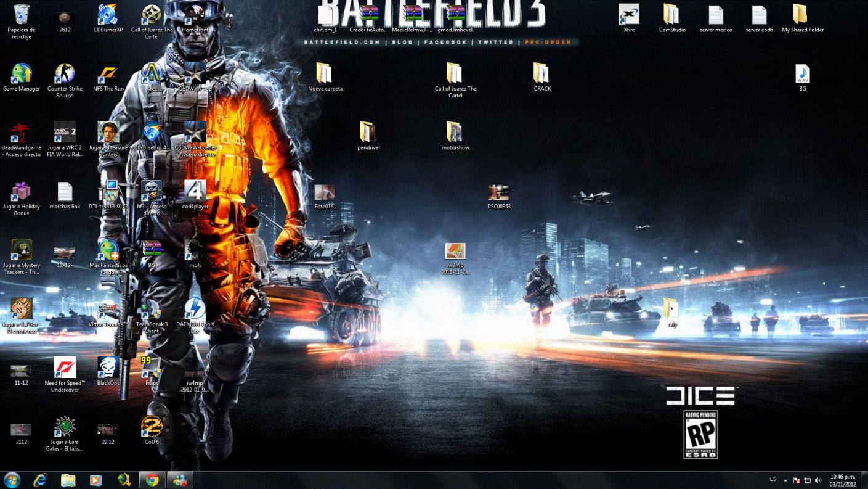This screenshot has height=489, width=868.
Task: Select the server mexico file
Action: pos(716,15)
